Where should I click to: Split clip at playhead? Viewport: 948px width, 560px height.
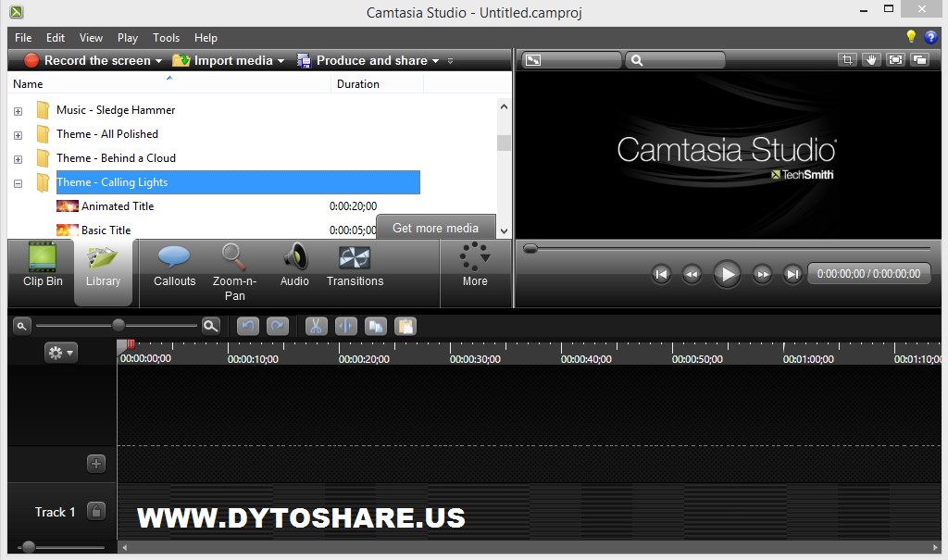pyautogui.click(x=346, y=326)
